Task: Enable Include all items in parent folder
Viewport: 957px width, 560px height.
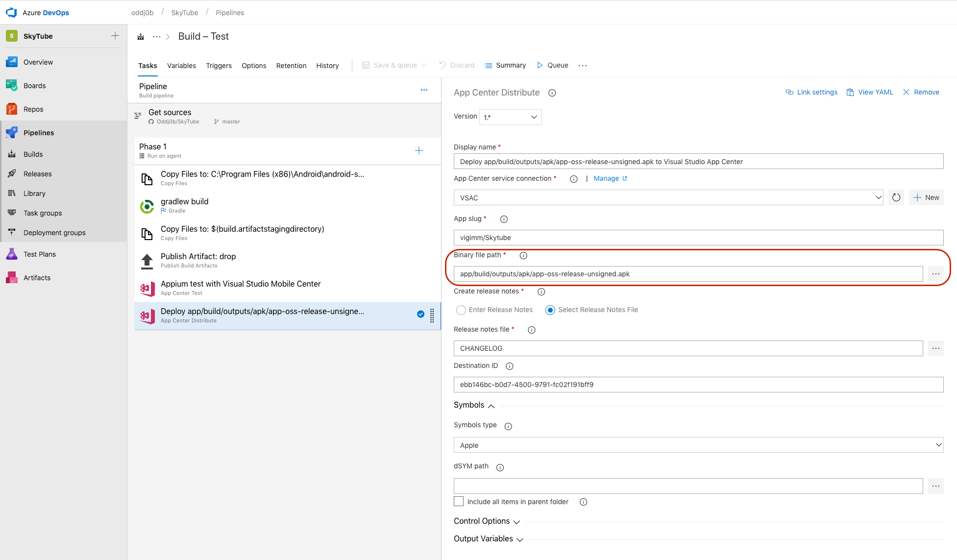Action: (x=458, y=502)
